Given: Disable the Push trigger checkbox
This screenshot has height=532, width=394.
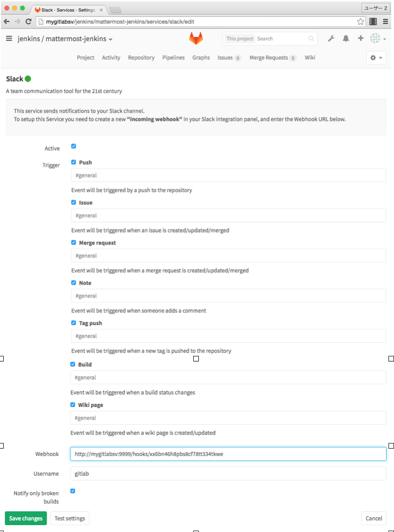Looking at the screenshot, I should click(73, 162).
